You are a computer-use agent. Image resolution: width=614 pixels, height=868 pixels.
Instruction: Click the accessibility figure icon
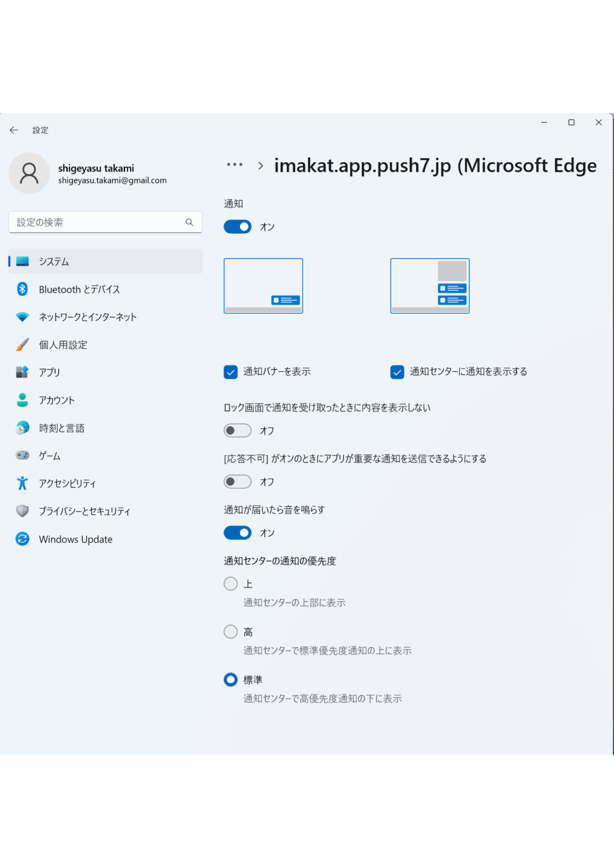[22, 483]
